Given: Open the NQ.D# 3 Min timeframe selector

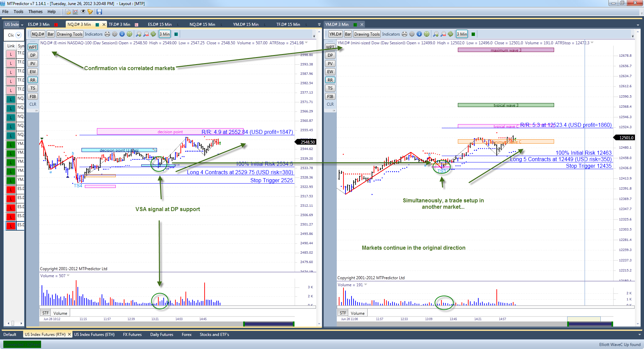Looking at the screenshot, I should (x=165, y=34).
